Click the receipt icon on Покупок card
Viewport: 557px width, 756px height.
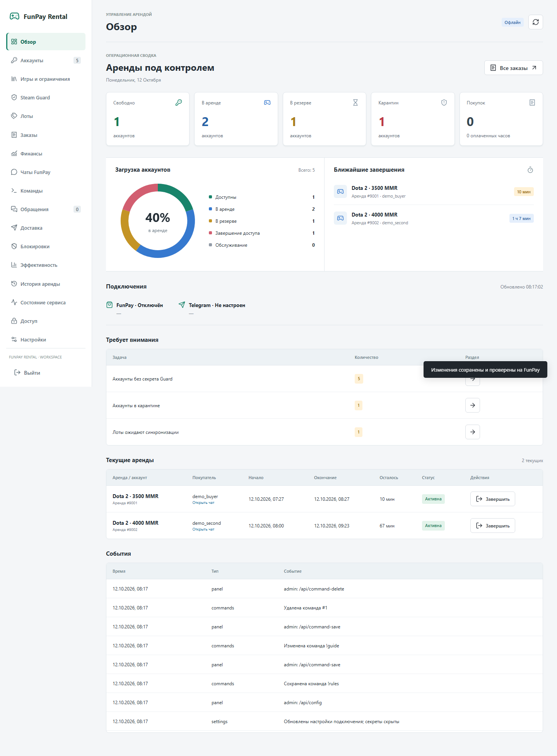tap(532, 102)
